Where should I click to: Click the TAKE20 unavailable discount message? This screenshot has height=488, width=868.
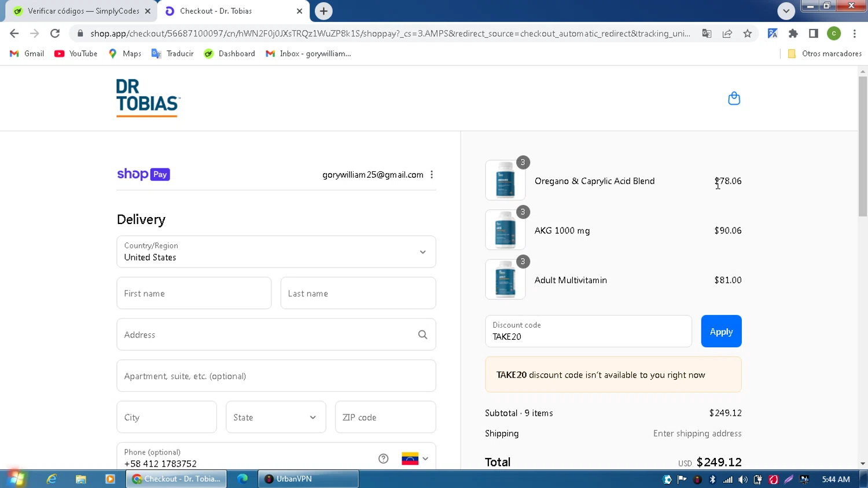point(613,375)
